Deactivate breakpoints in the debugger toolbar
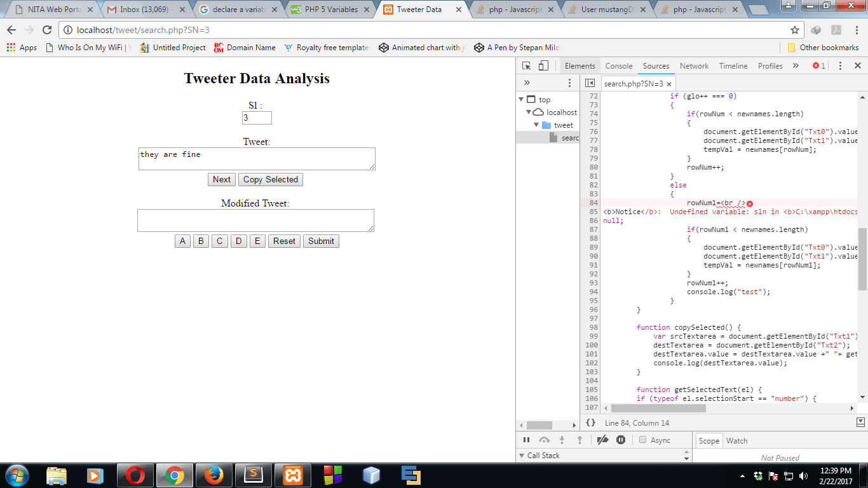The height and width of the screenshot is (488, 868). (603, 440)
